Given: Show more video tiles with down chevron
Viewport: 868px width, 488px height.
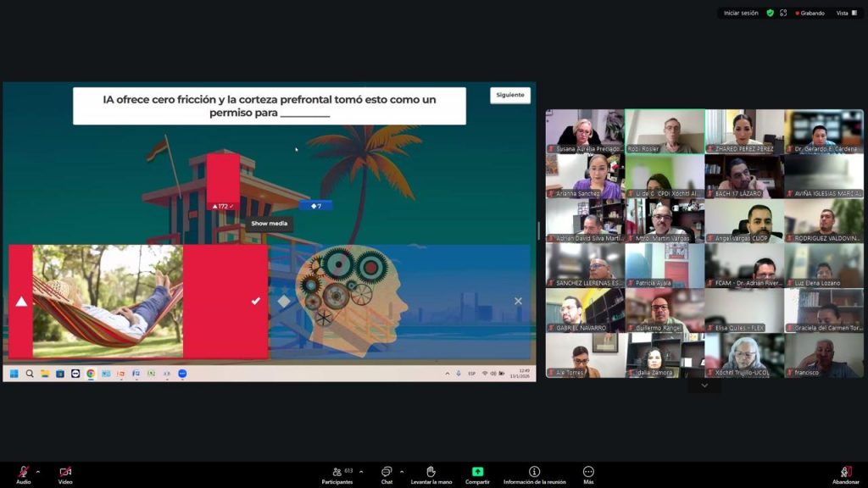Looking at the screenshot, I should tap(704, 385).
